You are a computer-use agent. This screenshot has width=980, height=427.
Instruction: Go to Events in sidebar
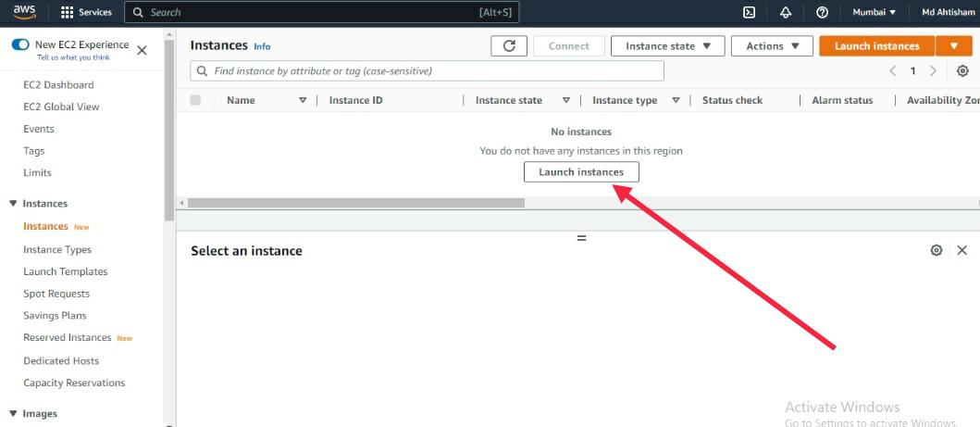click(x=39, y=129)
